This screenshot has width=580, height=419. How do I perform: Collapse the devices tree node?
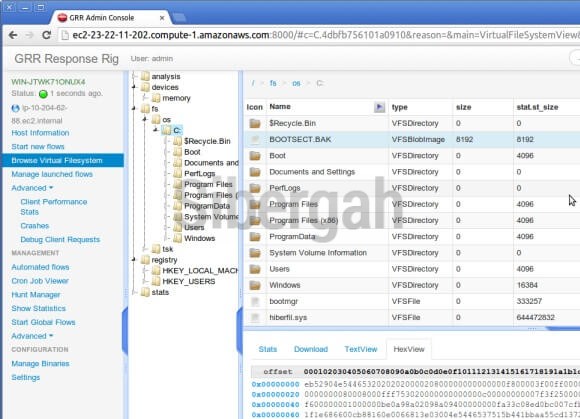pyautogui.click(x=134, y=87)
